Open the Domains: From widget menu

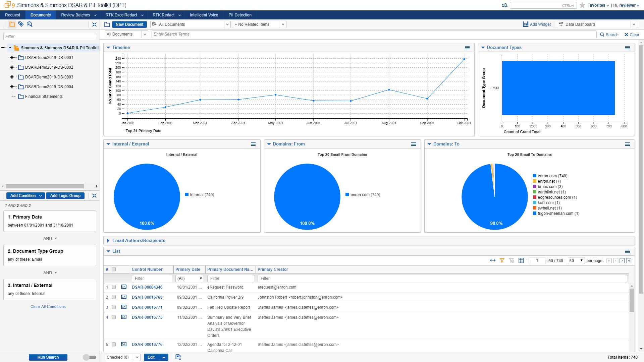point(414,144)
